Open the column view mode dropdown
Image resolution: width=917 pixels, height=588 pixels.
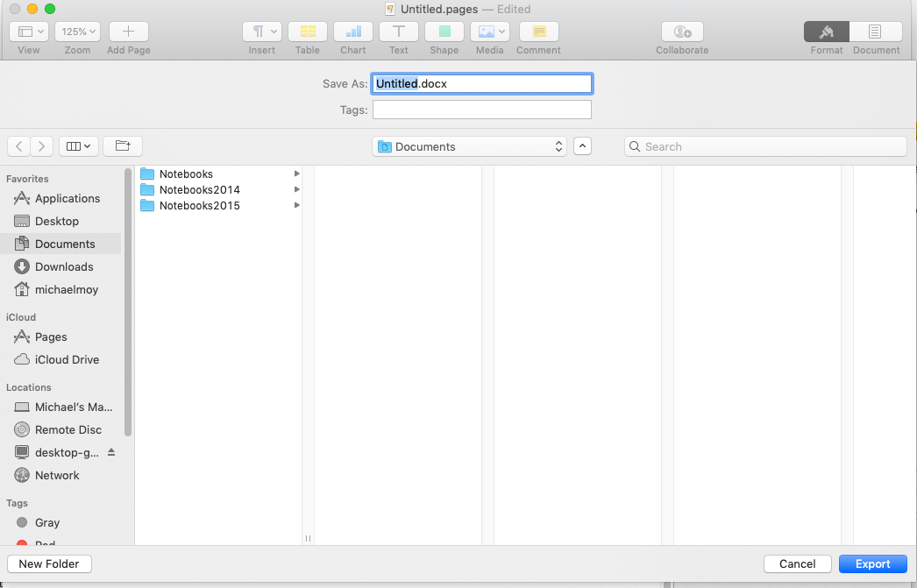click(x=78, y=146)
